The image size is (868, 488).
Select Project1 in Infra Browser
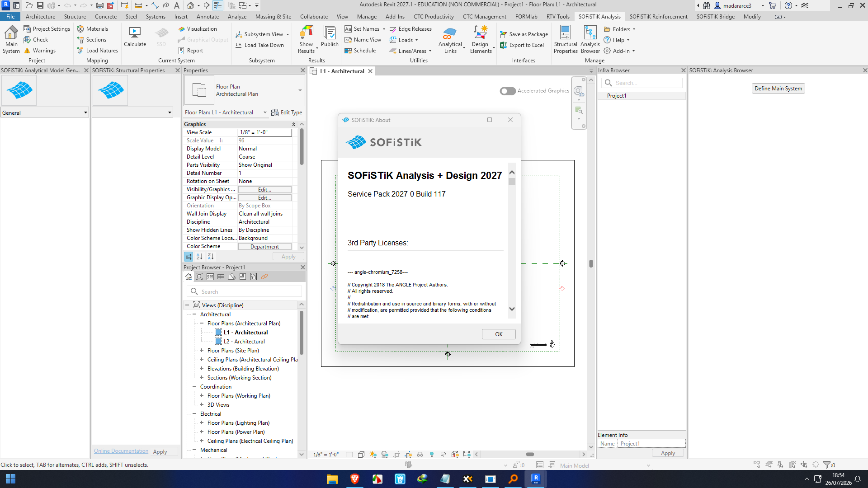617,96
